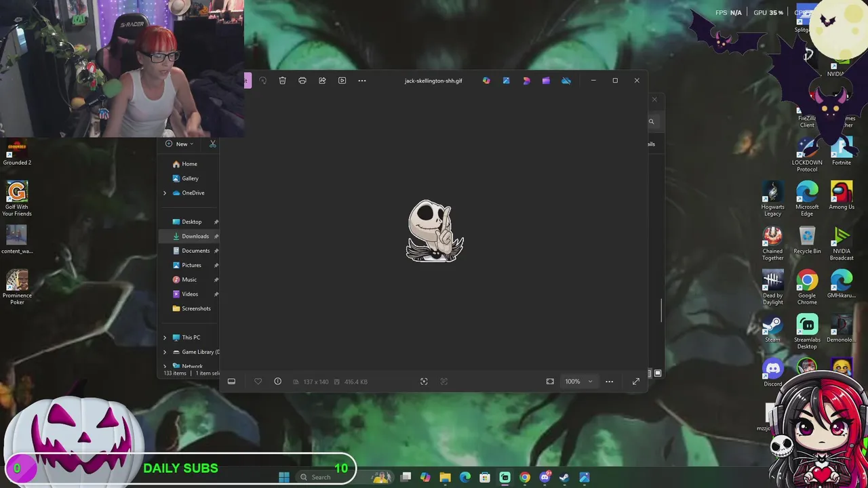This screenshot has height=488, width=868.
Task: Select Music in File Explorer quick access
Action: point(189,280)
